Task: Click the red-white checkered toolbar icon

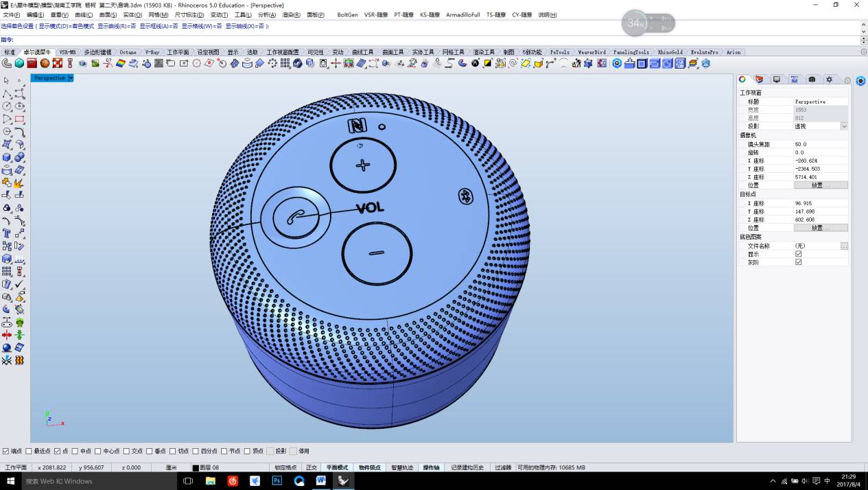Action: pos(58,63)
